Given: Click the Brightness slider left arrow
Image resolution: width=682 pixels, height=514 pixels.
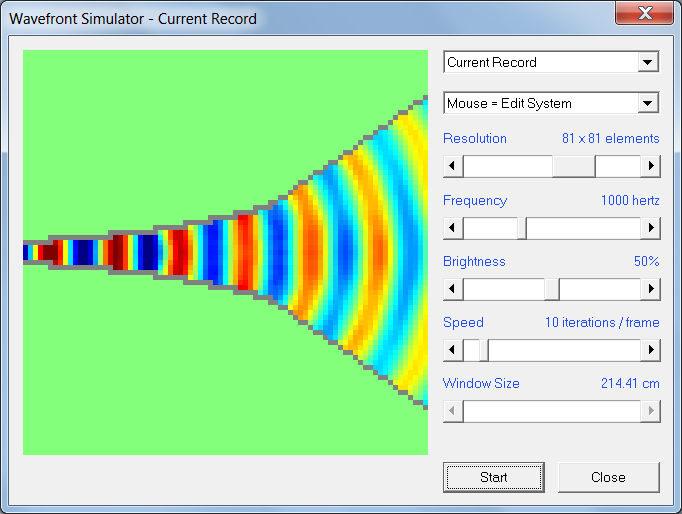Looking at the screenshot, I should click(x=453, y=289).
